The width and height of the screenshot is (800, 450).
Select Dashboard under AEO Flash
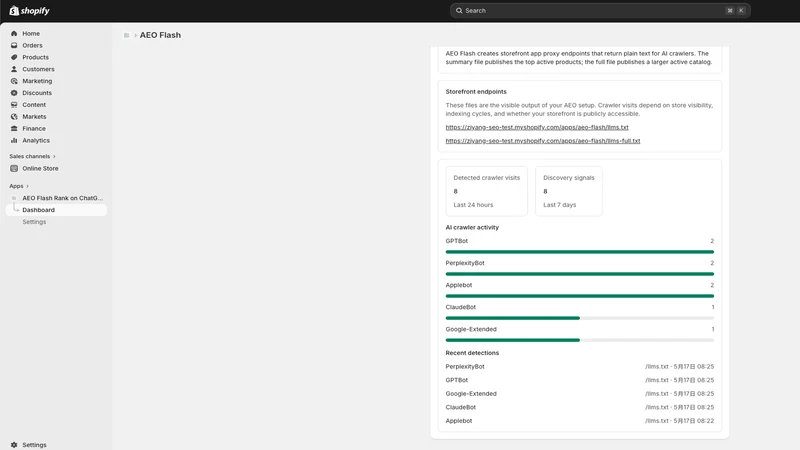pyautogui.click(x=56, y=210)
